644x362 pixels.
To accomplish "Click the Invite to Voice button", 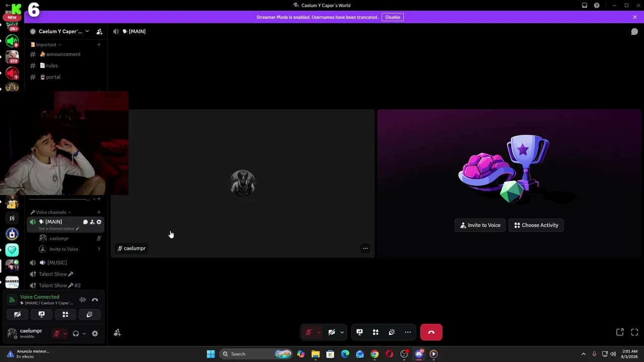I will click(480, 225).
